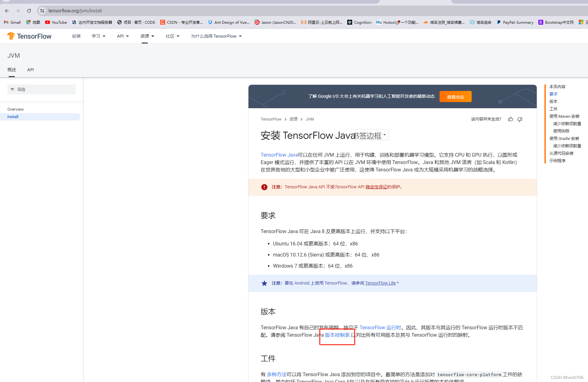The image size is (588, 382).
Task: Open the 版本控制表 link
Action: (x=337, y=335)
